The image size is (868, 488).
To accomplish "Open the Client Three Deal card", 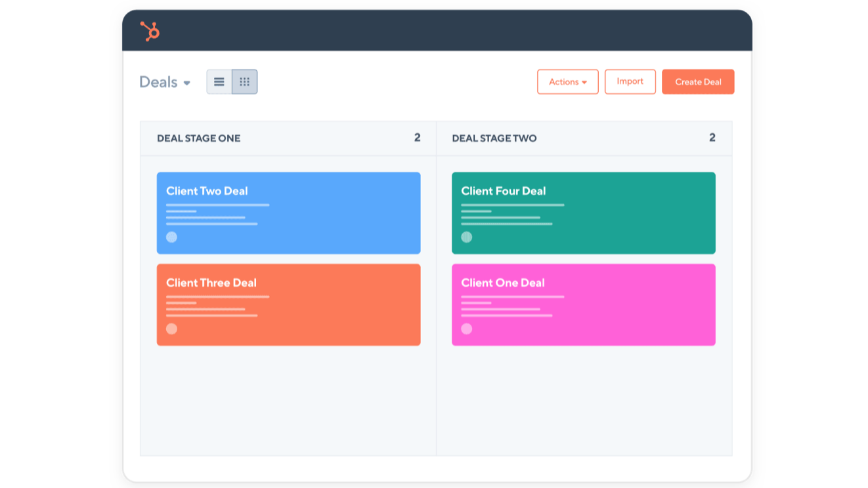I will [288, 304].
